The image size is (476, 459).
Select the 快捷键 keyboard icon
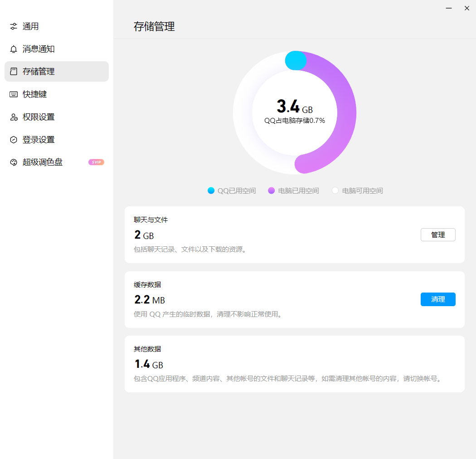pyautogui.click(x=13, y=94)
